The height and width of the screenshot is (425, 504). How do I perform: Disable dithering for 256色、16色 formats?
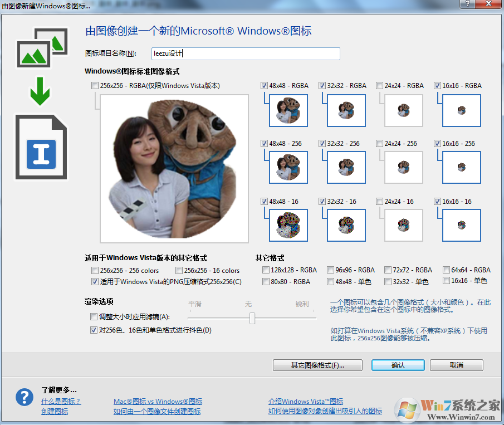[94, 330]
